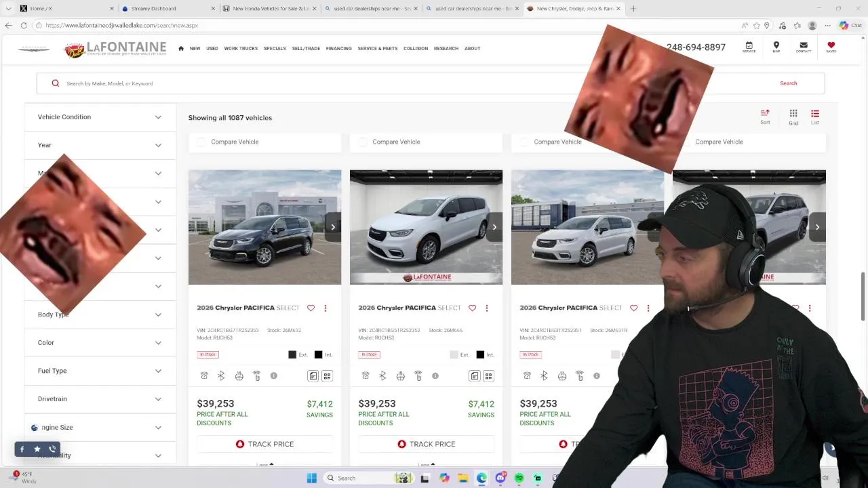Open the Map location pin icon

pos(776,47)
